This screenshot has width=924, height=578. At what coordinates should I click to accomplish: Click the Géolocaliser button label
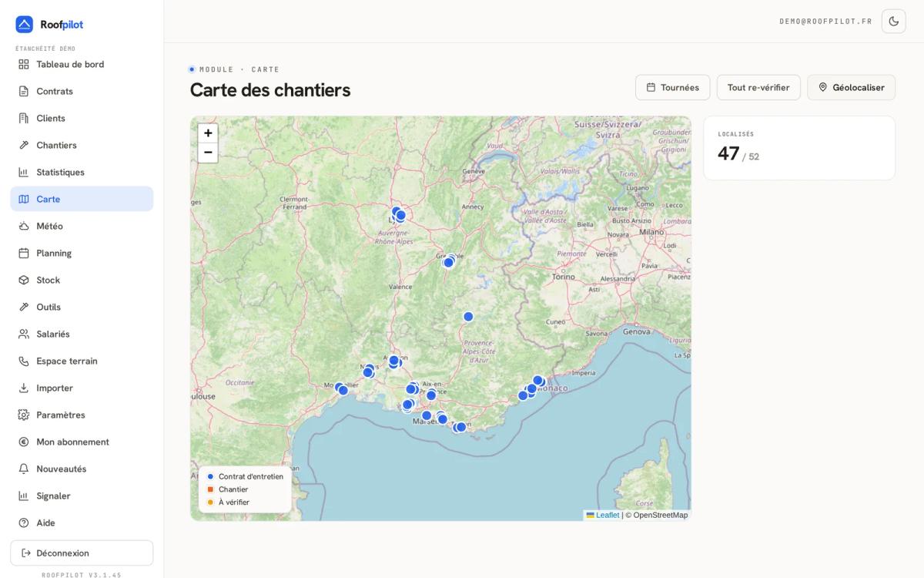pyautogui.click(x=859, y=87)
